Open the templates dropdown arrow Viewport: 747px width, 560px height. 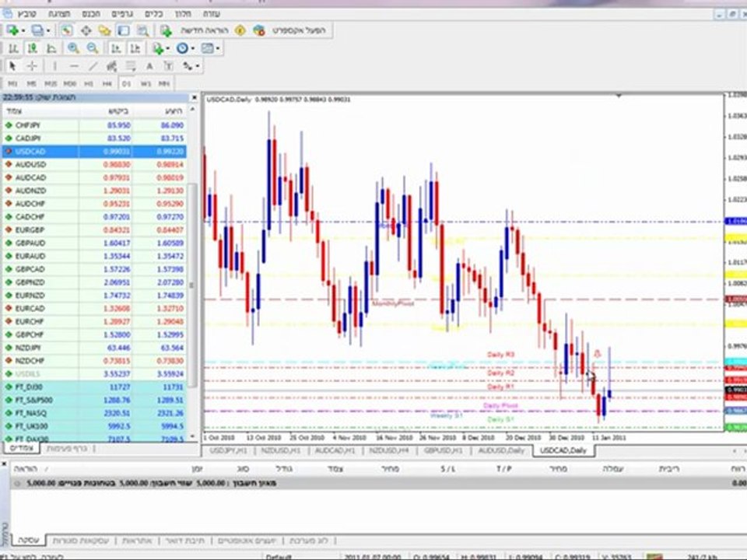coord(218,48)
